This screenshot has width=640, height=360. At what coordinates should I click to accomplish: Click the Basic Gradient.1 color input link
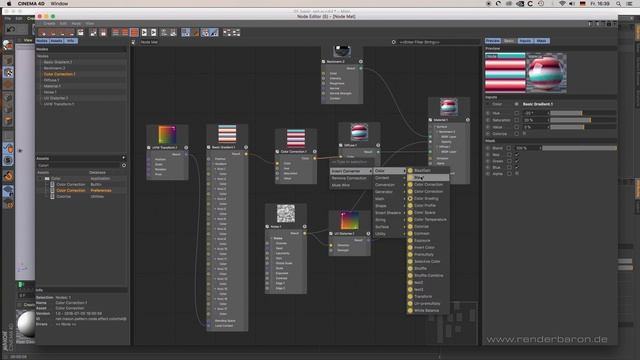(538, 104)
